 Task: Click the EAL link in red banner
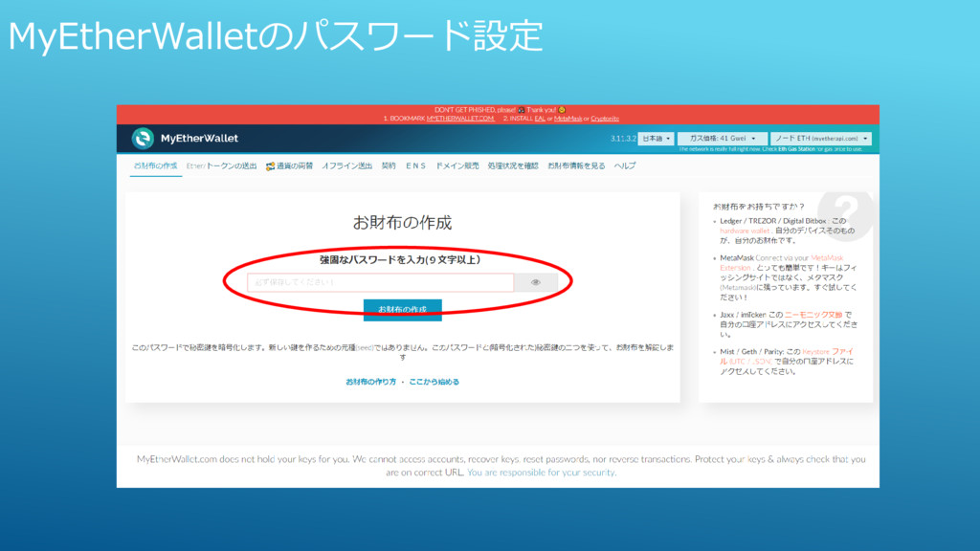coord(540,118)
